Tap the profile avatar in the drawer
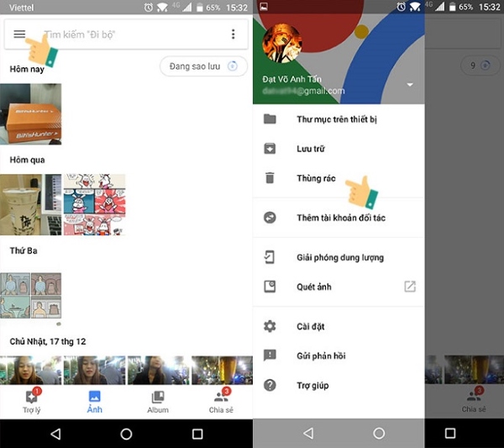Image resolution: width=504 pixels, height=448 pixels. coord(282,43)
